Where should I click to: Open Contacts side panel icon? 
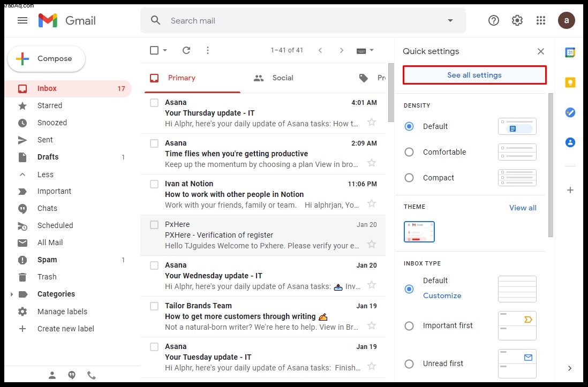[570, 142]
